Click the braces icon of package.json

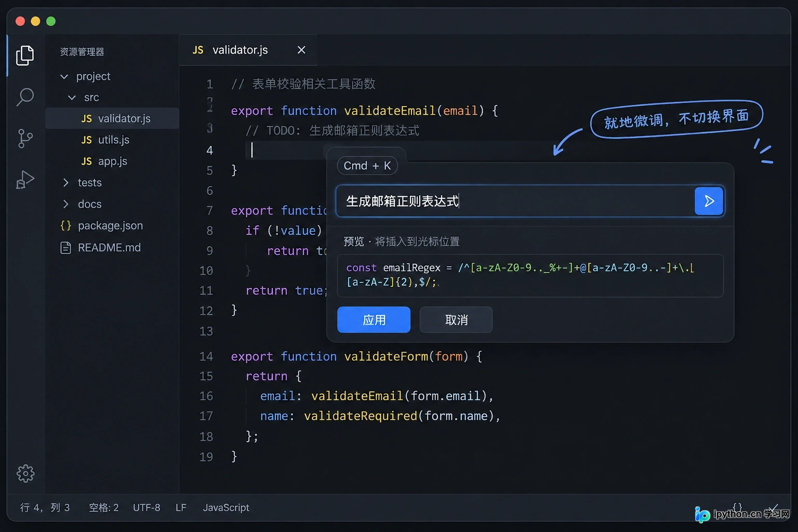(x=65, y=225)
